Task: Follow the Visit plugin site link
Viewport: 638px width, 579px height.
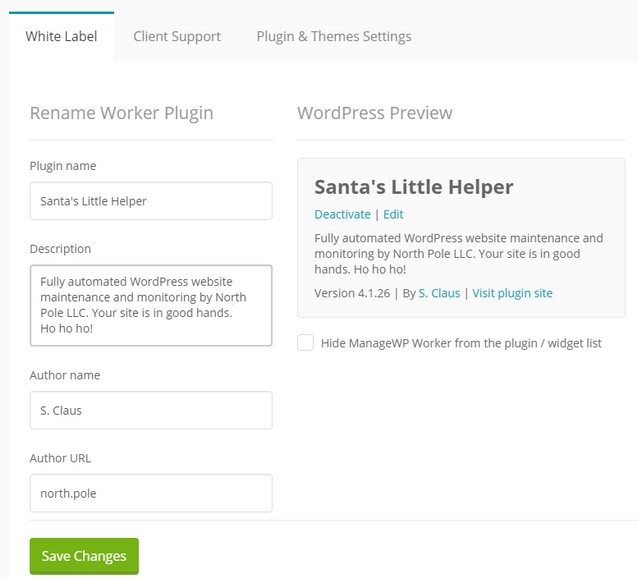Action: click(512, 293)
